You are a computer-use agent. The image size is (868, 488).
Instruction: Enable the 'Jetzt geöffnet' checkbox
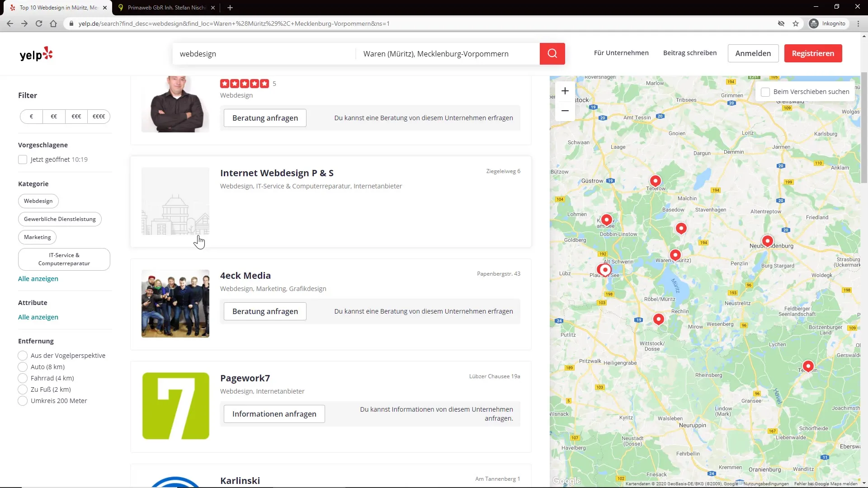(23, 160)
